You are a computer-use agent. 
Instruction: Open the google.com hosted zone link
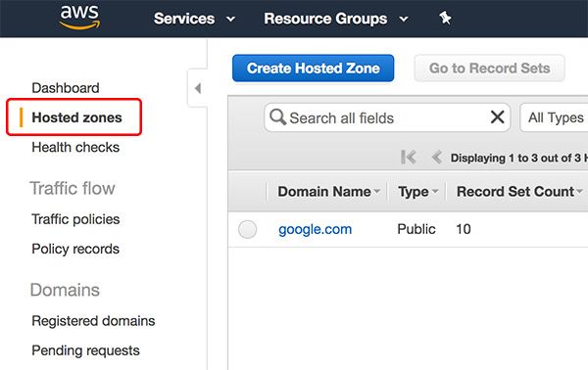(x=315, y=229)
